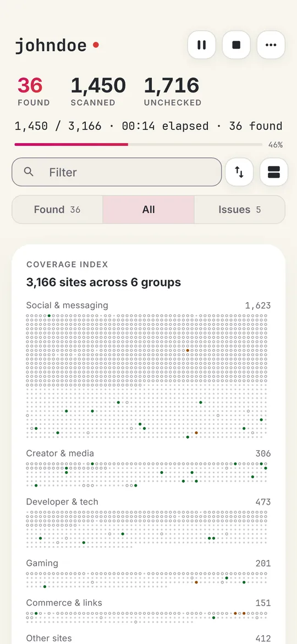Viewport: 297px width, 644px height.
Task: Click the 412 count for Other sites
Action: tap(263, 638)
